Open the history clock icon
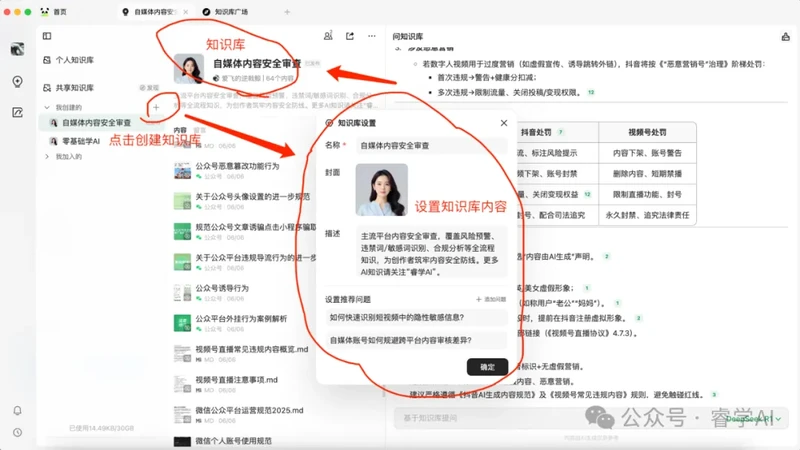 coord(17,433)
